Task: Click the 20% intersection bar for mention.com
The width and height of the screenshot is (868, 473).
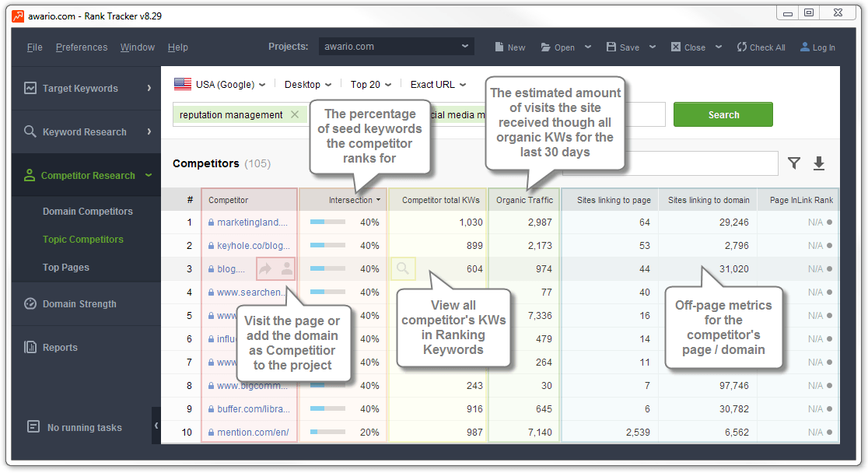Action: tap(327, 432)
